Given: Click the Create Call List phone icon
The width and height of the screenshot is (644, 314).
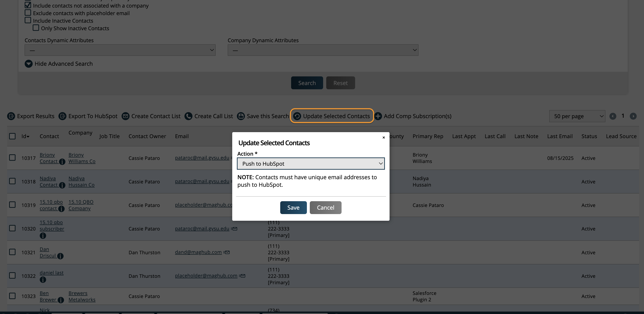Looking at the screenshot, I should pos(189,116).
